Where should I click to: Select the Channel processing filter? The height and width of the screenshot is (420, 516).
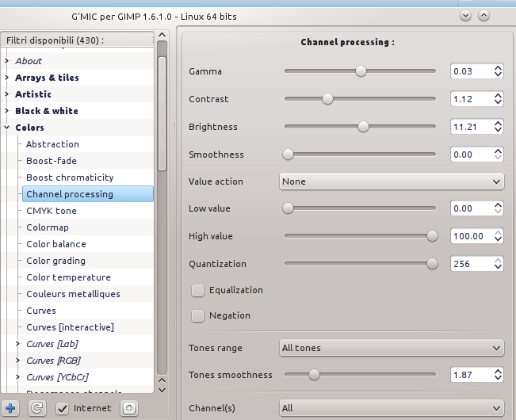87,194
